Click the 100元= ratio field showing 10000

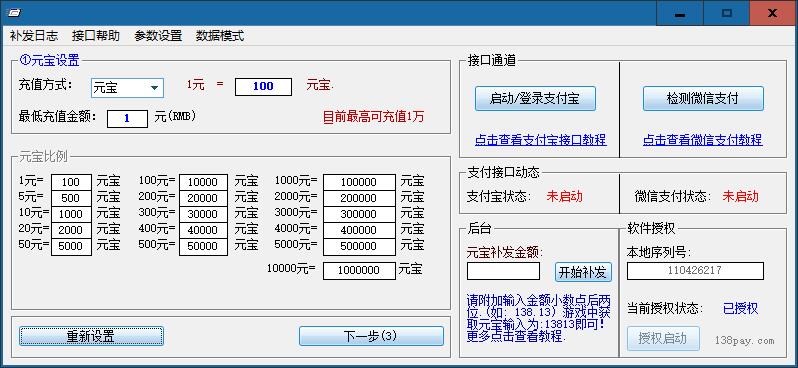pos(204,182)
